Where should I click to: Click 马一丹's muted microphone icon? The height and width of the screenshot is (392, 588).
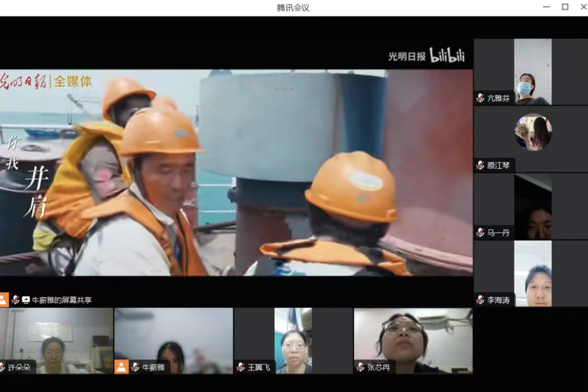(x=480, y=232)
